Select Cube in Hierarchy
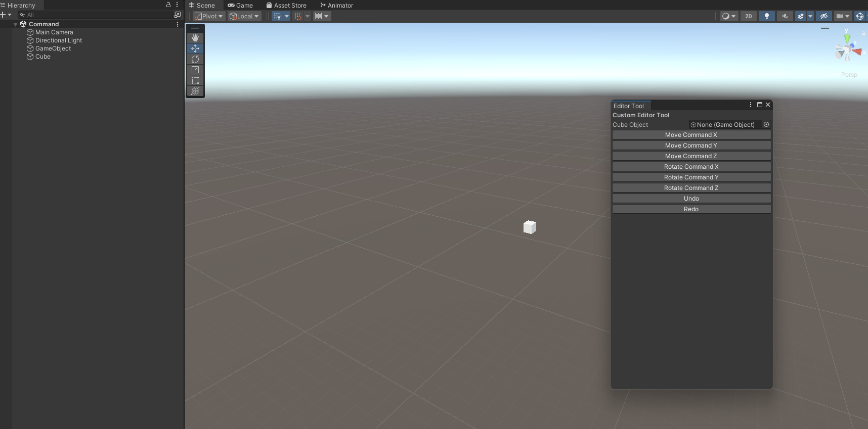Viewport: 868px width, 429px height. pos(43,57)
